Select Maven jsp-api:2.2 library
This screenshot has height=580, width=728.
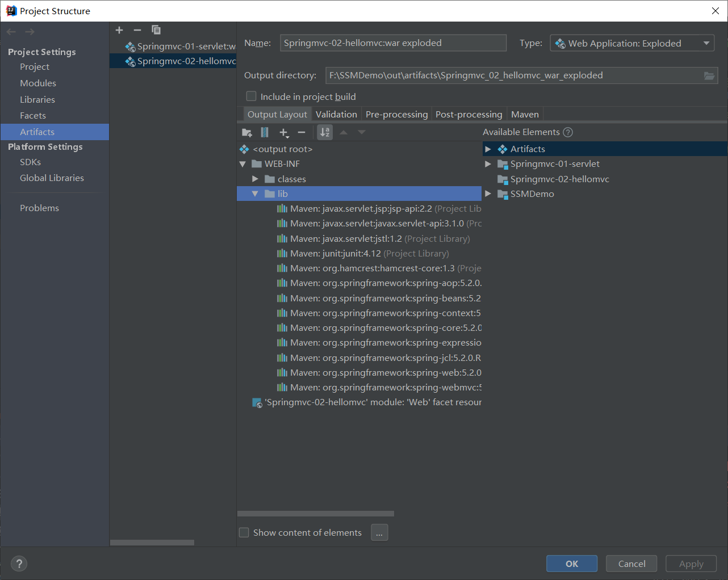(379, 209)
